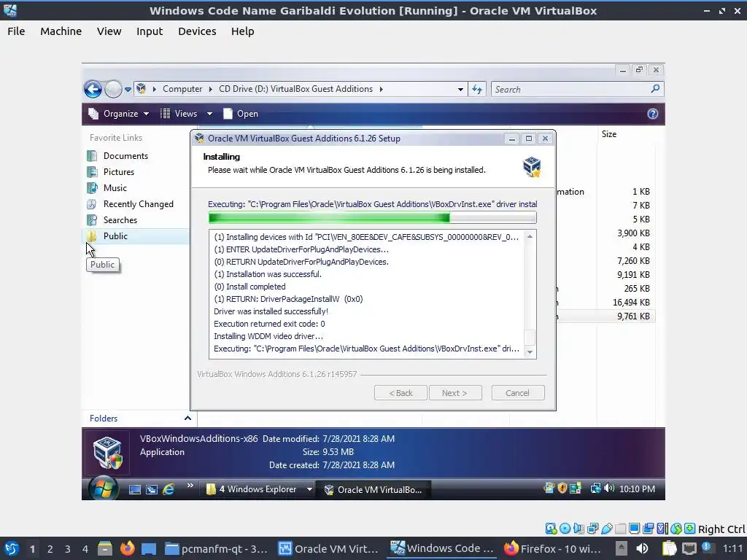Expand the Views dropdown arrow
The height and width of the screenshot is (560, 747).
click(x=209, y=114)
